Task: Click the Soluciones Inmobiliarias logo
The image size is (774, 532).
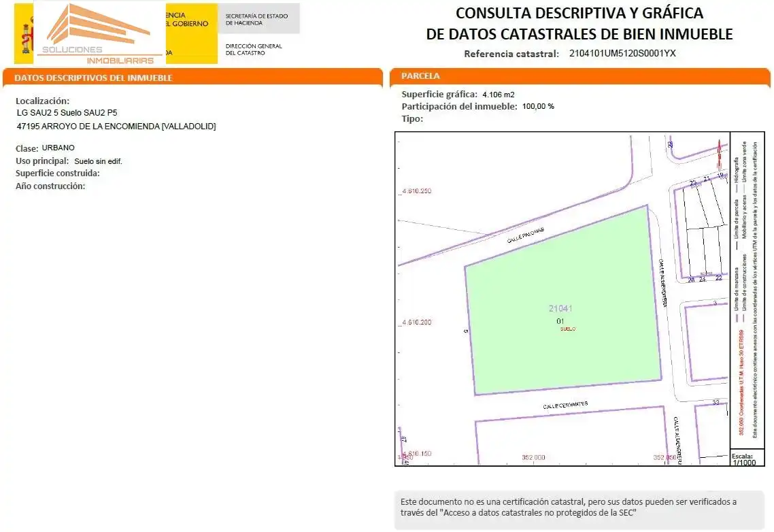Action: (100, 33)
